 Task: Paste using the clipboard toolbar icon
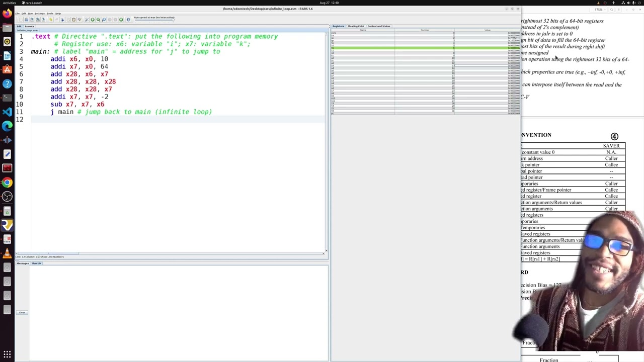click(73, 20)
